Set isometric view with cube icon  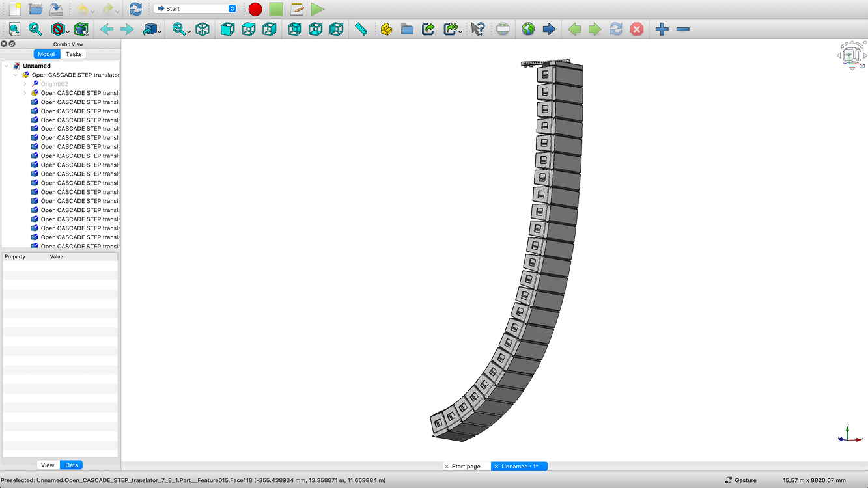click(x=203, y=29)
